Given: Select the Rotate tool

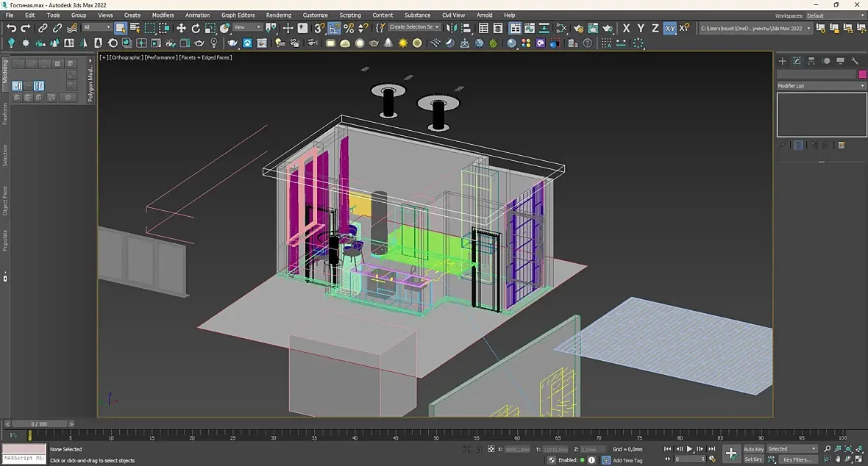Looking at the screenshot, I should click(x=196, y=28).
